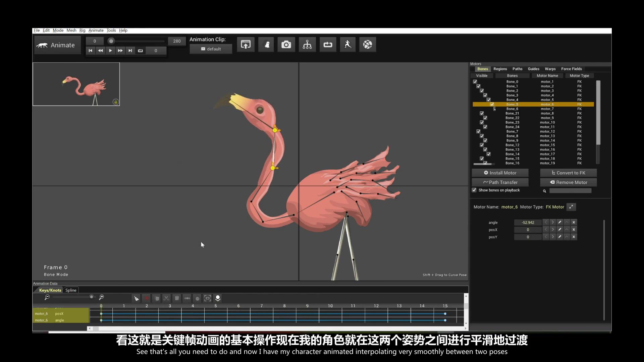Click the pencil edit icon for posY
644x362 pixels.
(559, 237)
